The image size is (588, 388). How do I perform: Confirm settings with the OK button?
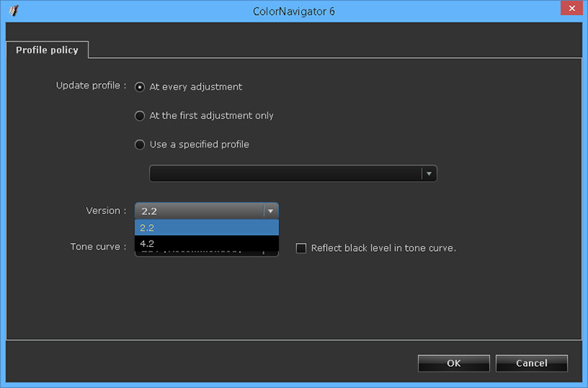point(454,363)
